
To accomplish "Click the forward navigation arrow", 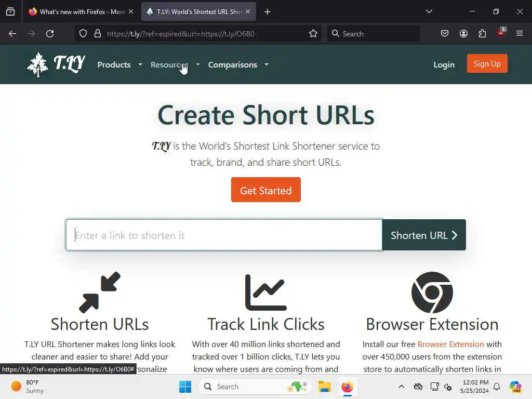I will (31, 34).
